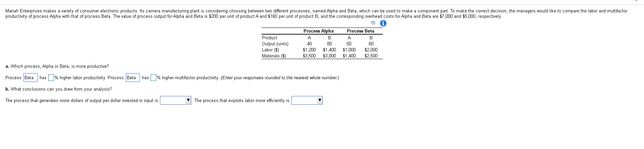Click question a text about more productive process

(x=57, y=66)
